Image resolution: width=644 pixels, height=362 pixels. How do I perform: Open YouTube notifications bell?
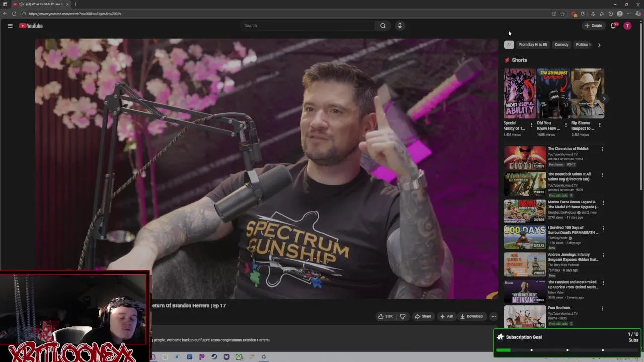pyautogui.click(x=613, y=26)
